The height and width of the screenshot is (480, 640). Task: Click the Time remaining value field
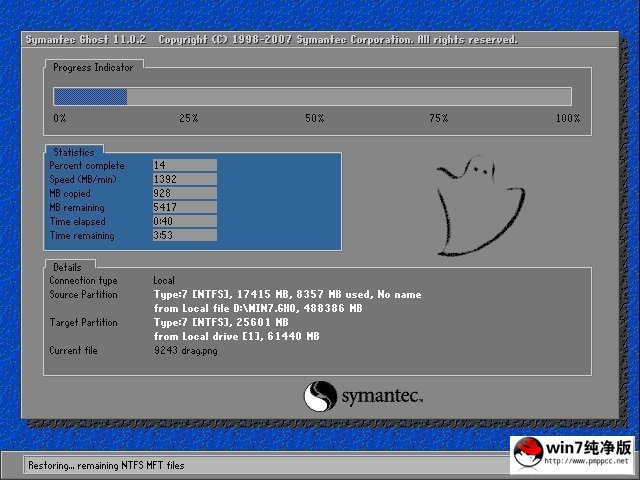tap(184, 235)
